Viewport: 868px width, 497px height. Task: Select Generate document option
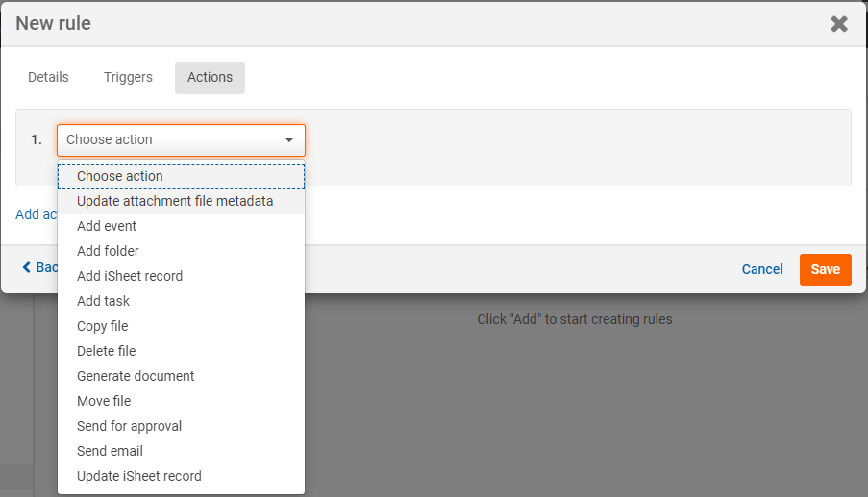pyautogui.click(x=136, y=376)
